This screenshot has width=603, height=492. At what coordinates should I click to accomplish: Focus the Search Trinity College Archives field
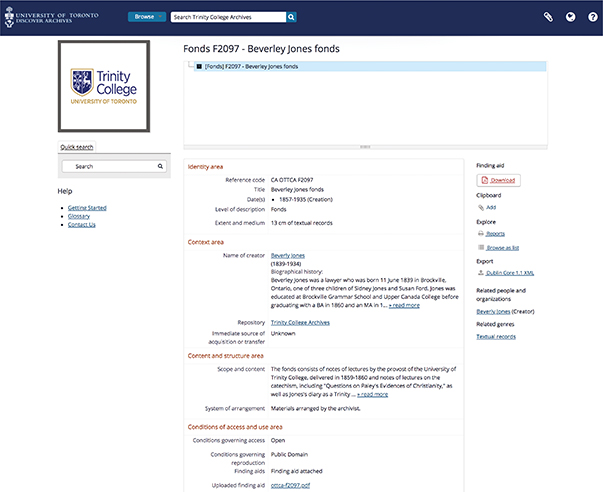coord(228,17)
